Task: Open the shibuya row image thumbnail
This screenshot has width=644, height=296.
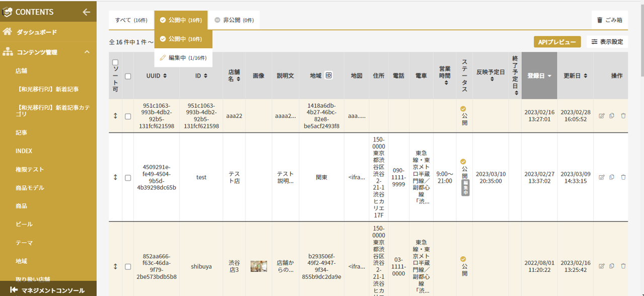Action: (259, 266)
